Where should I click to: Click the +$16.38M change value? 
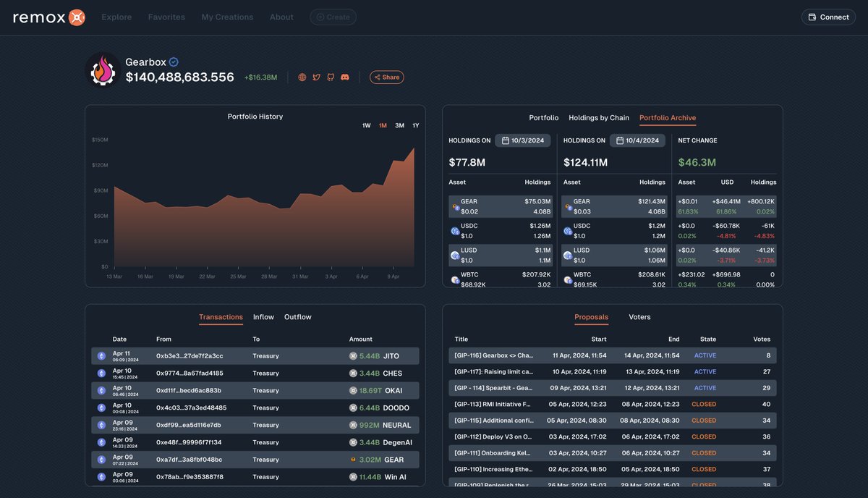click(x=260, y=77)
